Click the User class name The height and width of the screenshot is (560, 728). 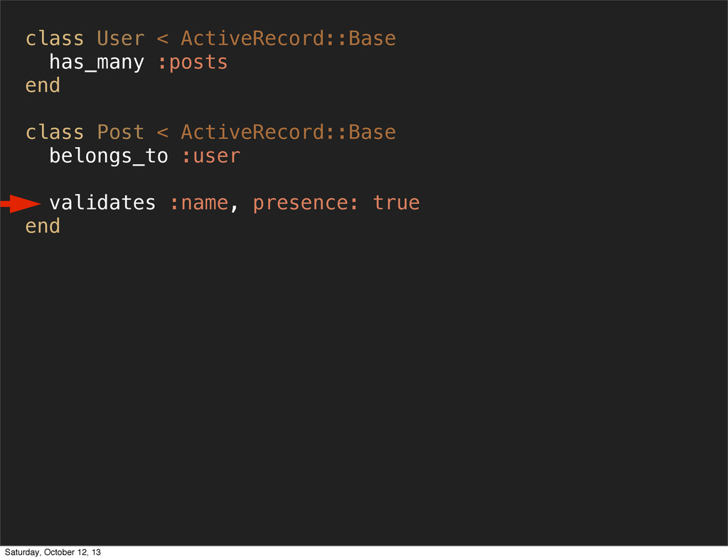click(121, 38)
